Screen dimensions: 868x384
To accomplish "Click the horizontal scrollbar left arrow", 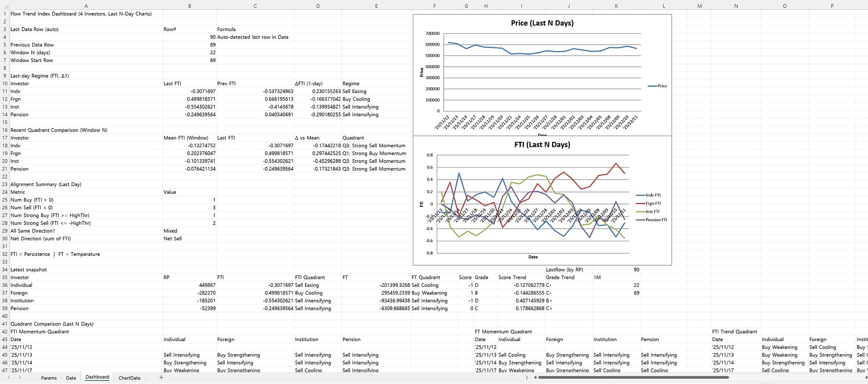I will [x=535, y=378].
